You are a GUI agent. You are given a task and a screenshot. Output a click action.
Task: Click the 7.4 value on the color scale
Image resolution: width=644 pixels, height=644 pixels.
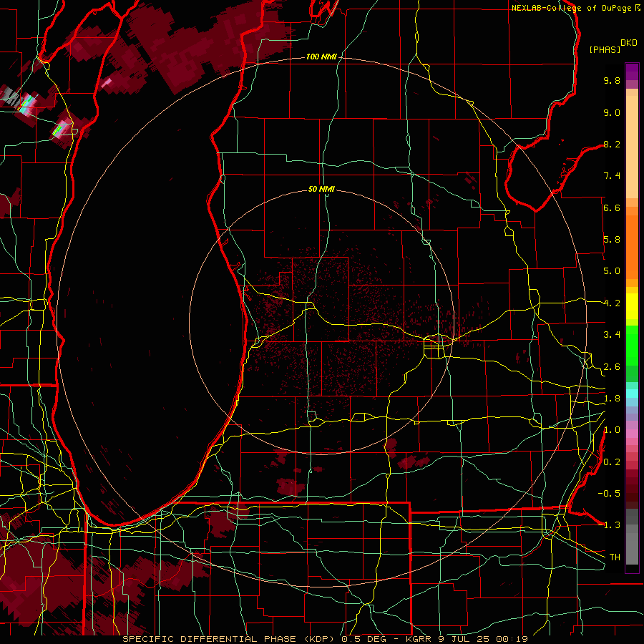pos(612,176)
